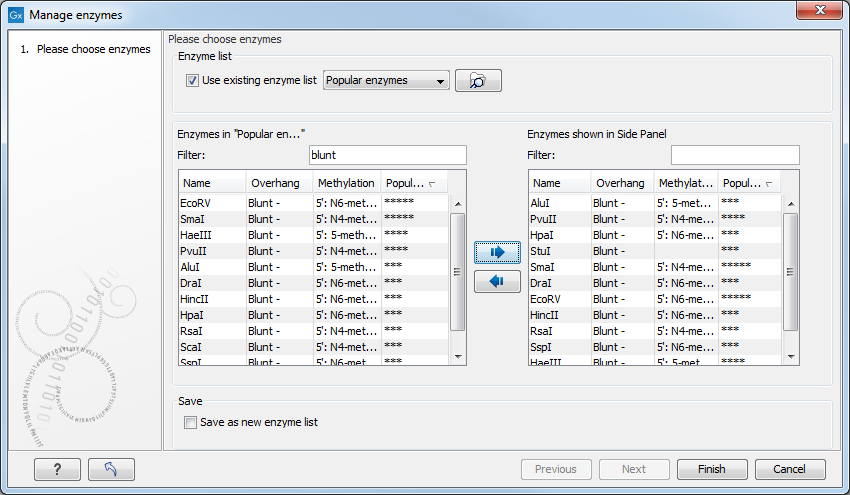Viewport: 850px width, 495px height.
Task: Click the left Filter field containing blunt
Action: [x=387, y=155]
